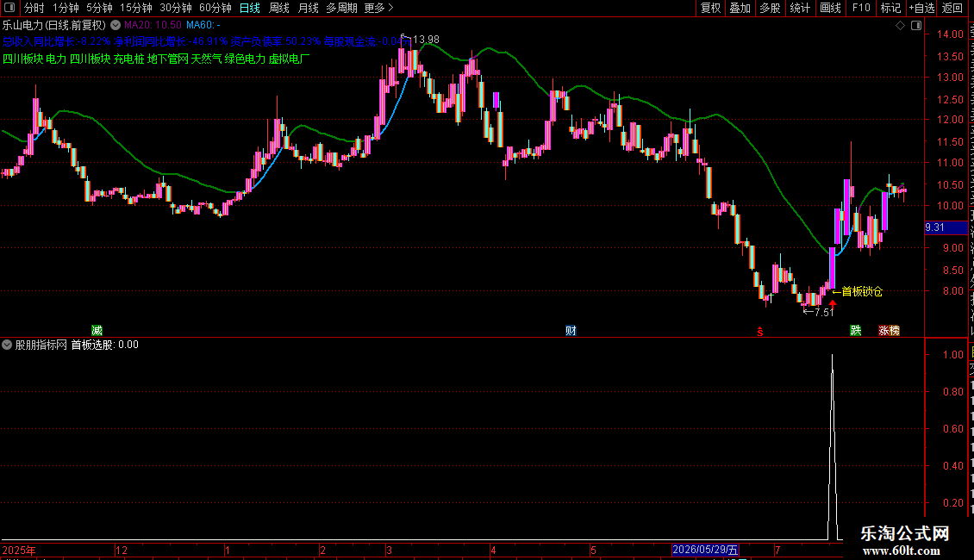The image size is (974, 560).
Task: Open the 多股 multi-stock view
Action: coord(770,8)
